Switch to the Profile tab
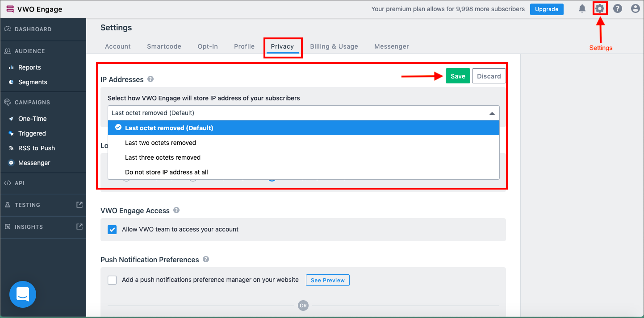 click(244, 46)
